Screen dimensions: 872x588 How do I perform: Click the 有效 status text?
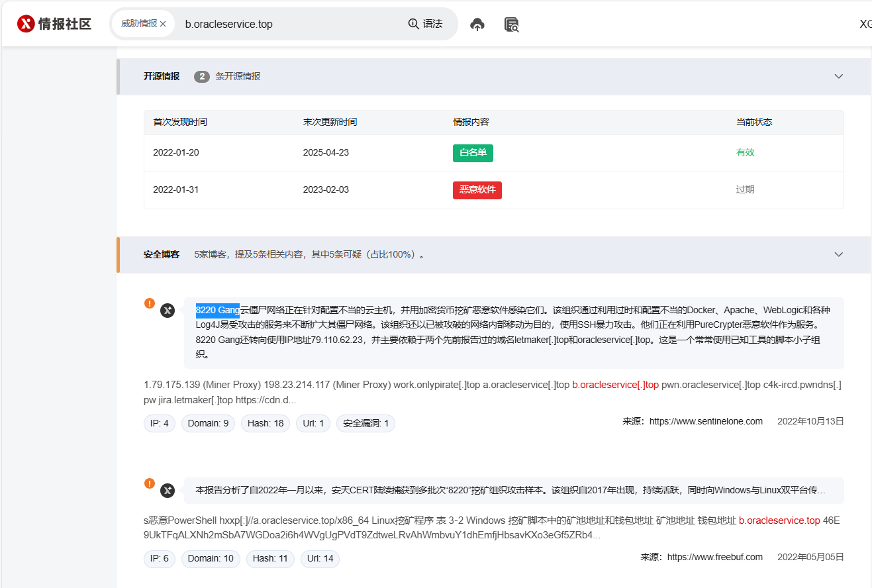coord(746,153)
